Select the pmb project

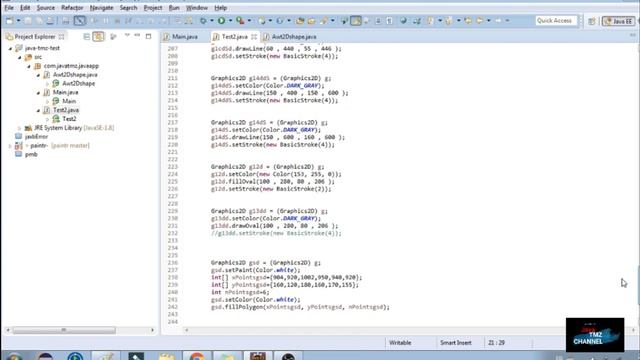(x=31, y=155)
